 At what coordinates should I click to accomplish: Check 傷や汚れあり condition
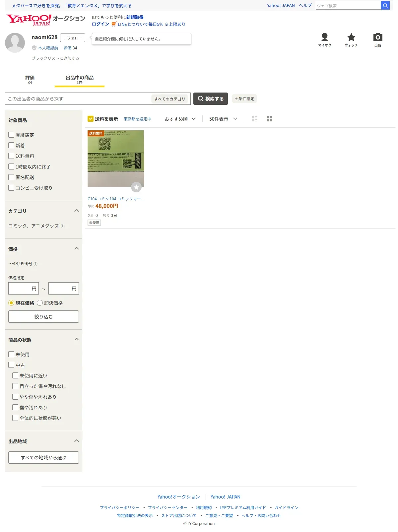(x=15, y=407)
